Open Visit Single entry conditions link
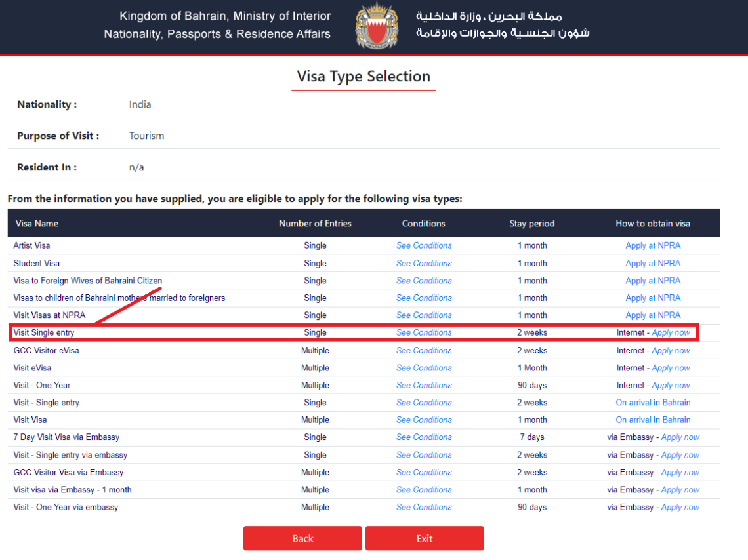The width and height of the screenshot is (748, 560). (423, 332)
